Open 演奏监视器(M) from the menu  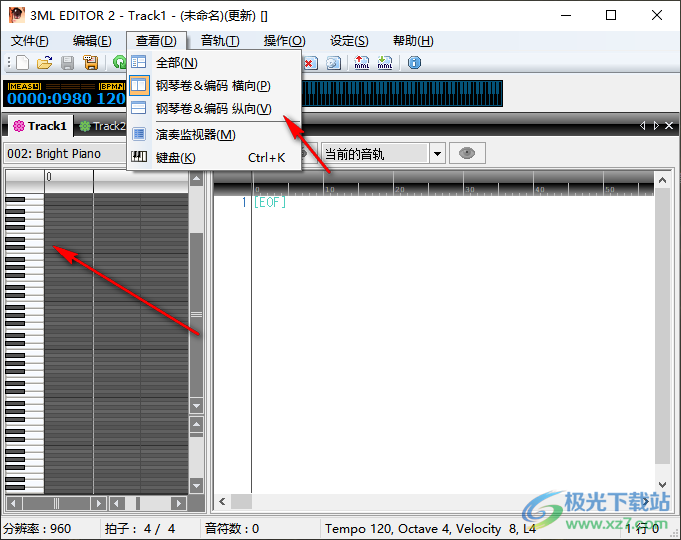pos(214,134)
